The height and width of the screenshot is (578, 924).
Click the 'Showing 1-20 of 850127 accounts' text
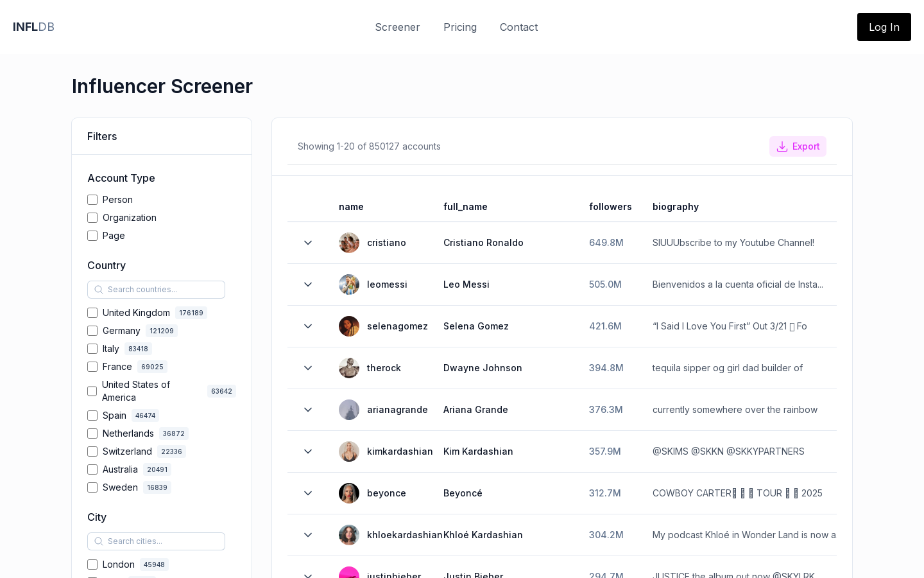369,146
